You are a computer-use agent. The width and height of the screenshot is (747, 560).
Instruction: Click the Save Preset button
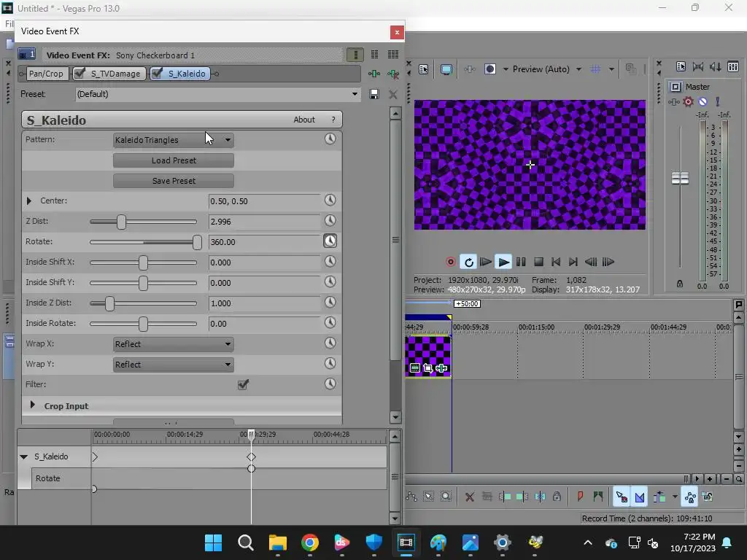pos(174,181)
